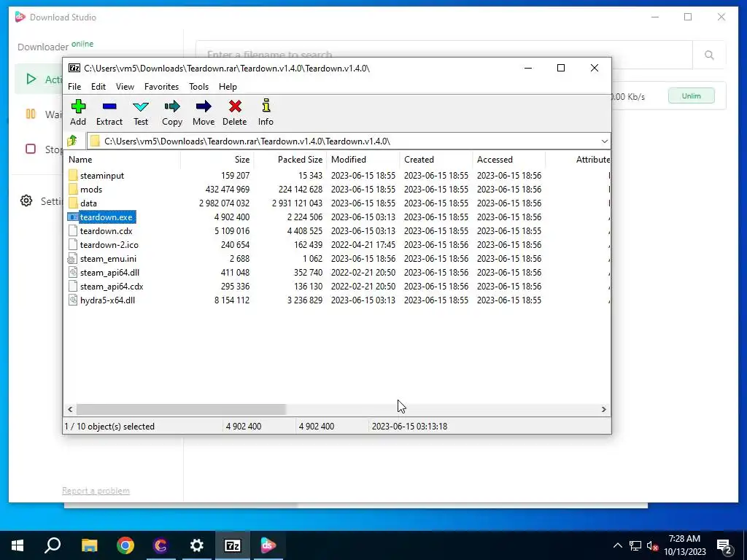Click the 7-Zip address path field
Image resolution: width=747 pixels, height=560 pixels.
tap(348, 141)
